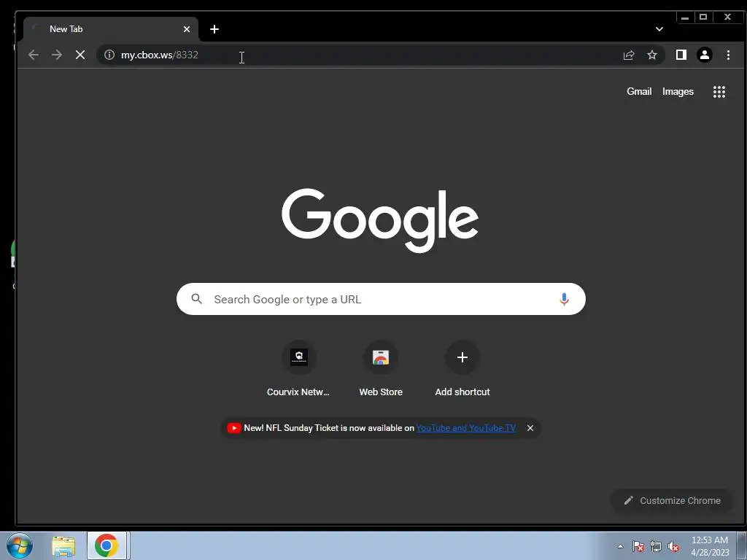Share this page icon
Viewport: 747px width, 560px height.
629,55
